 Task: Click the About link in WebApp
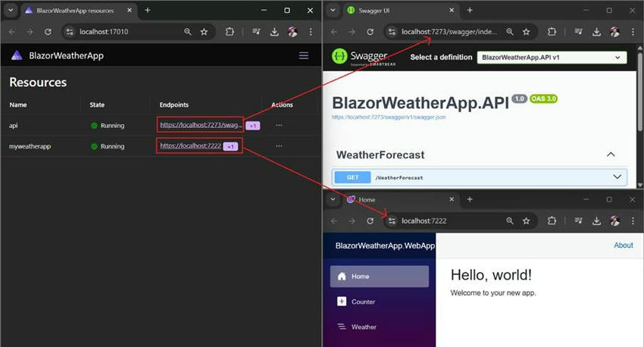pyautogui.click(x=623, y=245)
